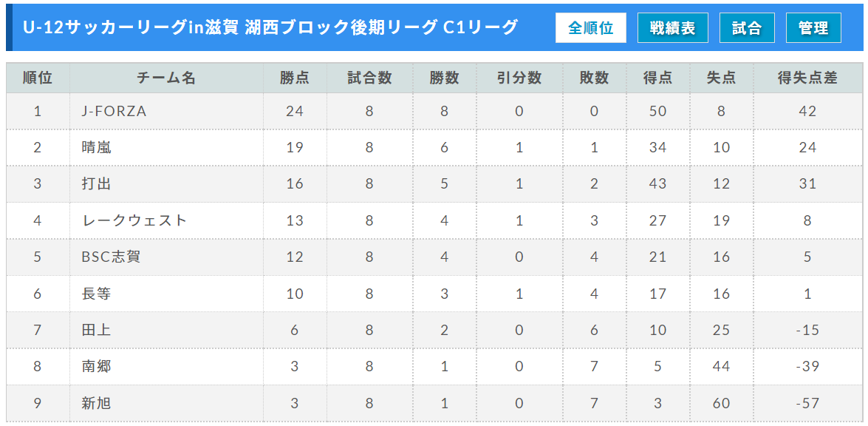Select the 長等 team name
This screenshot has width=868, height=426.
click(97, 294)
